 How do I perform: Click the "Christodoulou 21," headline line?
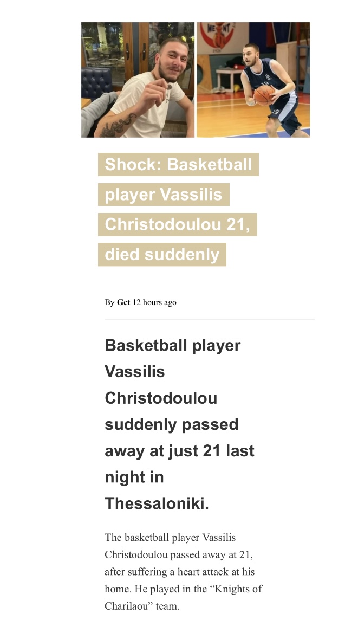click(177, 224)
